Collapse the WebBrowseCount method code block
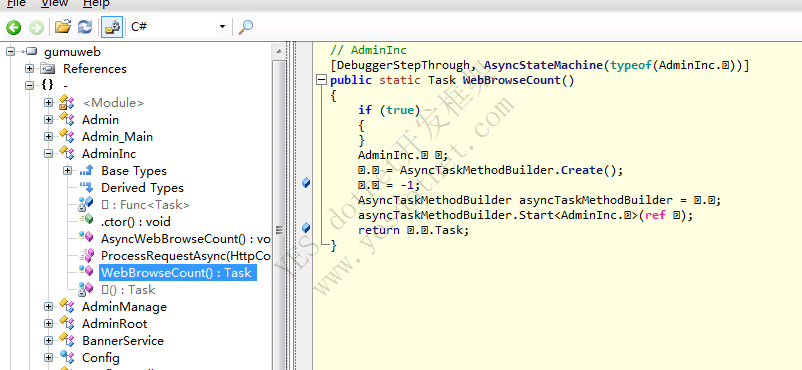The height and width of the screenshot is (370, 802). click(x=321, y=80)
